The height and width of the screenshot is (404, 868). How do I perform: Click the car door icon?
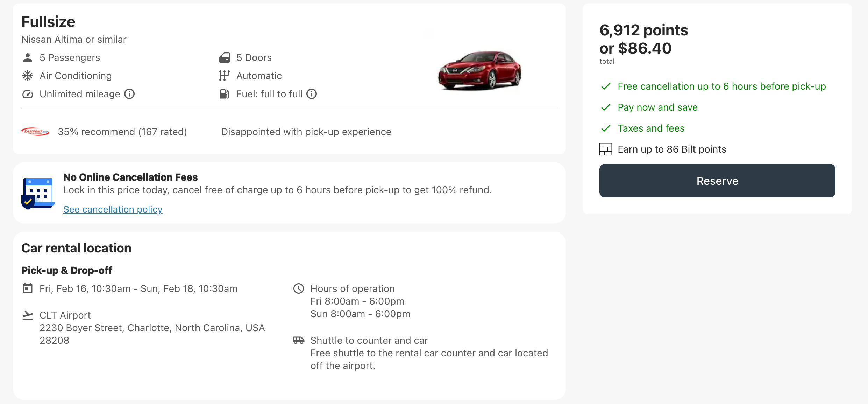point(225,57)
